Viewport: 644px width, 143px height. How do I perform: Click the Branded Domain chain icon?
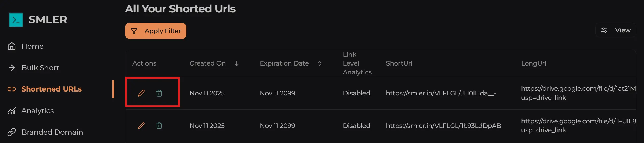11,132
